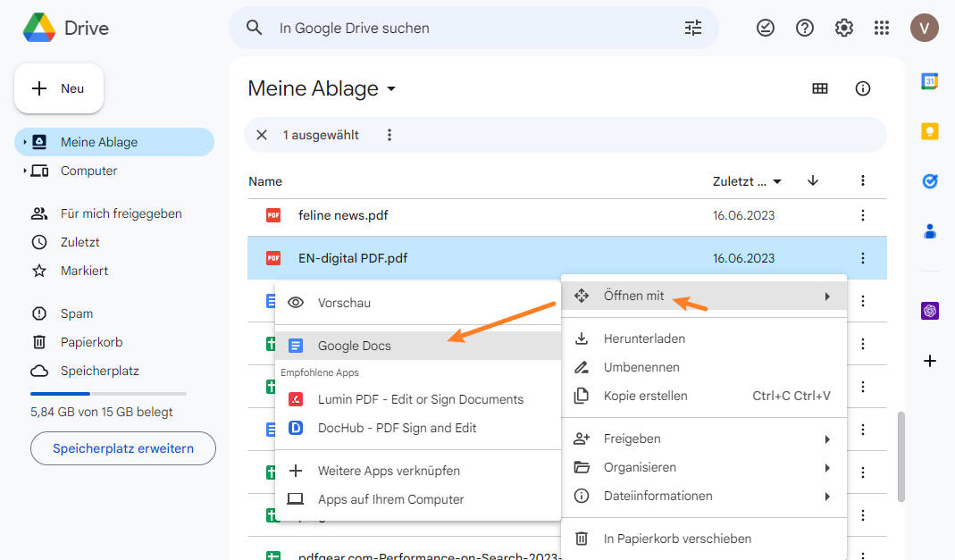The width and height of the screenshot is (955, 560).
Task: Open advanced search filter options icon
Action: click(693, 28)
